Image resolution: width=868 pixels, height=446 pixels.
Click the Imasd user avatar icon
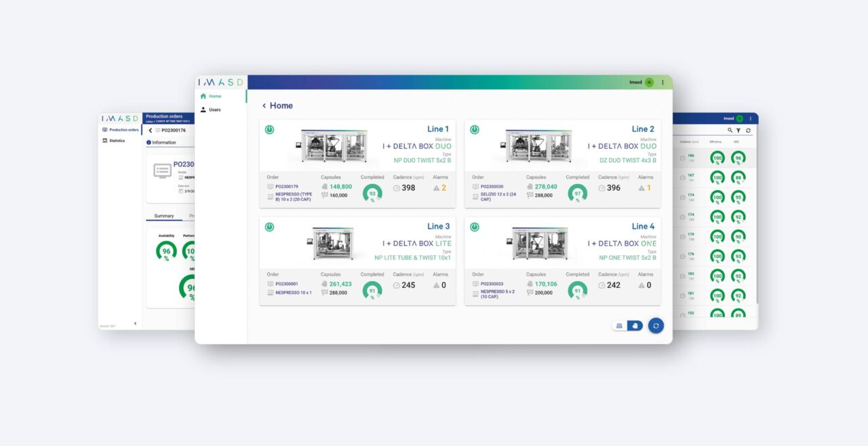pyautogui.click(x=649, y=82)
